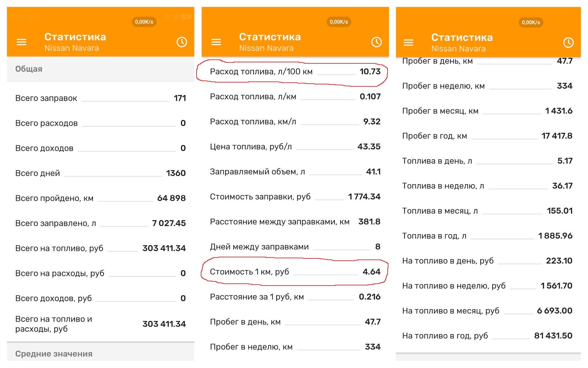The height and width of the screenshot is (368, 588).
Task: Tap Всего на топливо и расходы row
Action: tap(100, 324)
